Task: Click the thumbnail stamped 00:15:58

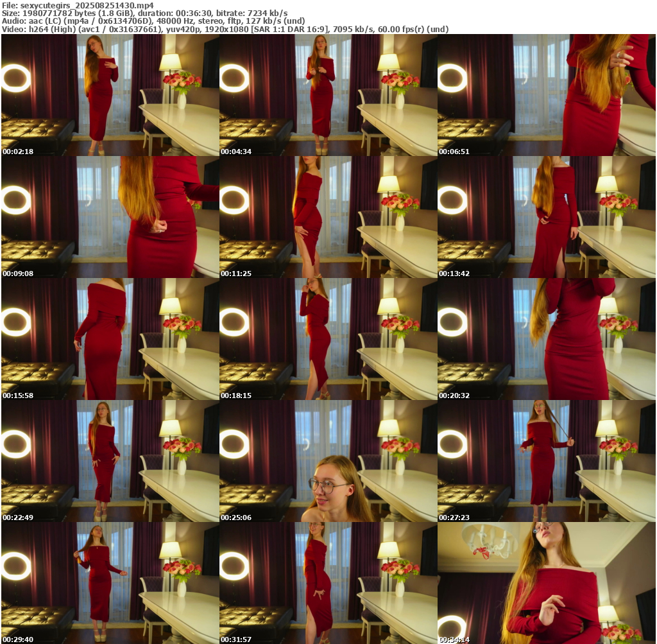Action: pos(110,339)
